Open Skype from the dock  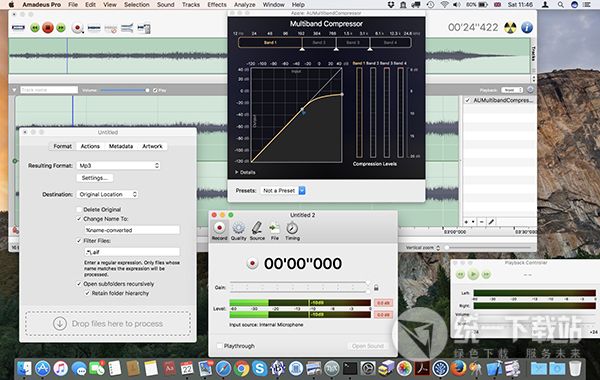tap(259, 368)
